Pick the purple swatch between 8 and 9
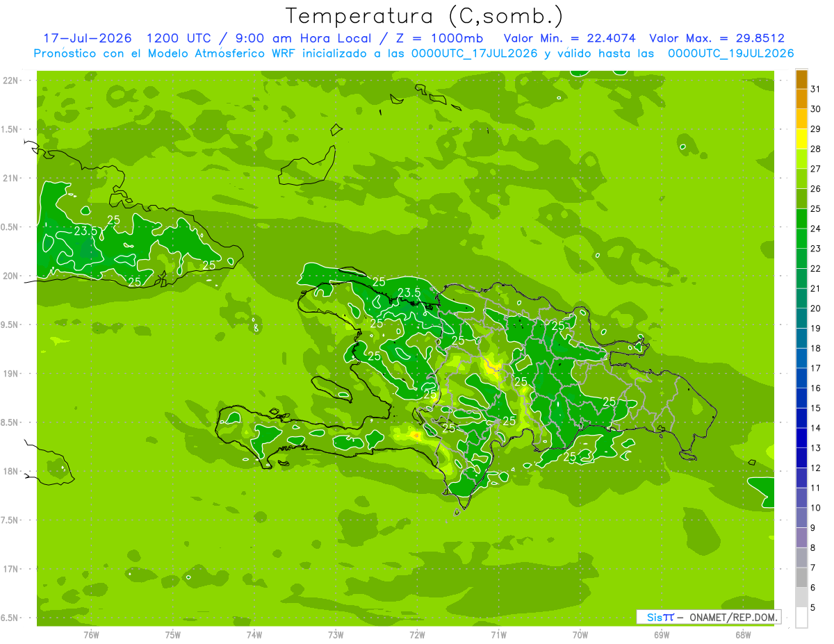834x644 pixels. [x=801, y=538]
